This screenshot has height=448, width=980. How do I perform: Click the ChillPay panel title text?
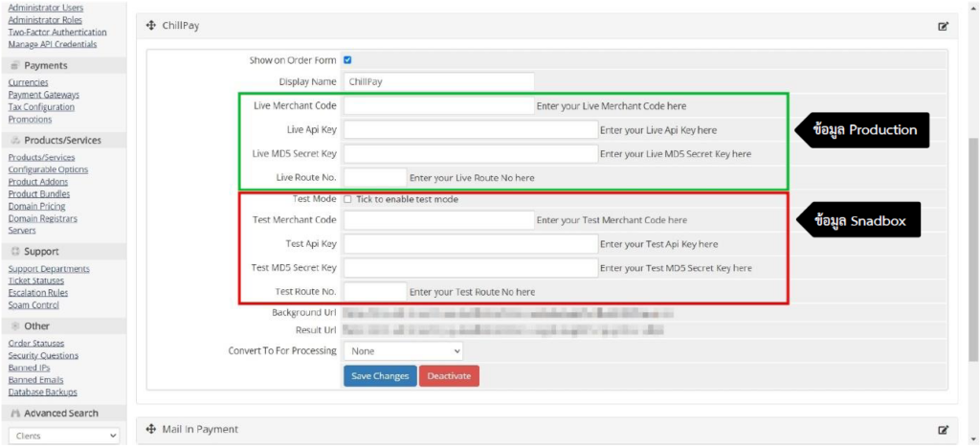coord(180,26)
